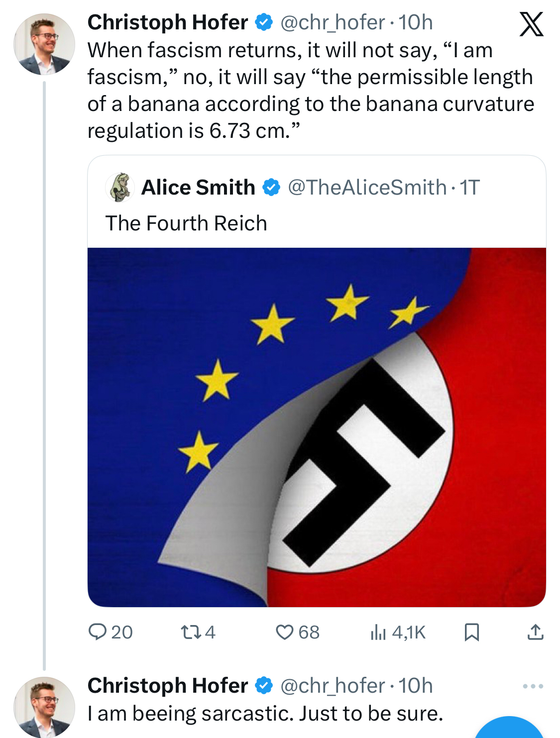Click the 10h timestamp on first tweet
The height and width of the screenshot is (738, 560).
coord(416,22)
